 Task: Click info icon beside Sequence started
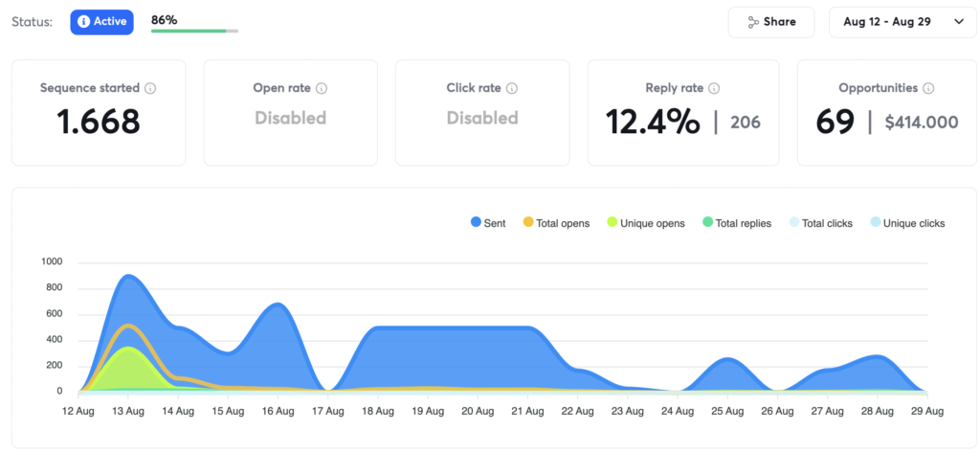[x=151, y=88]
